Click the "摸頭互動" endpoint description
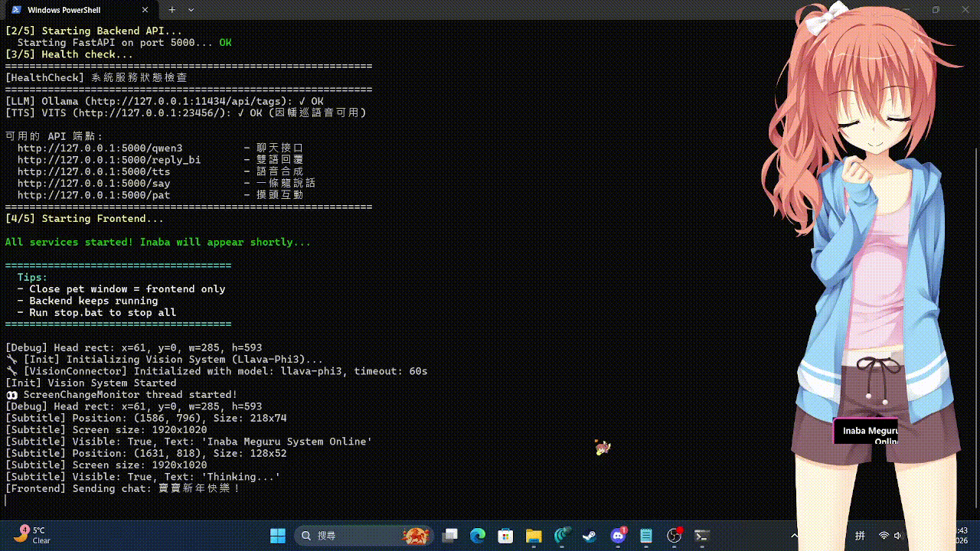The image size is (980, 551). (x=280, y=195)
